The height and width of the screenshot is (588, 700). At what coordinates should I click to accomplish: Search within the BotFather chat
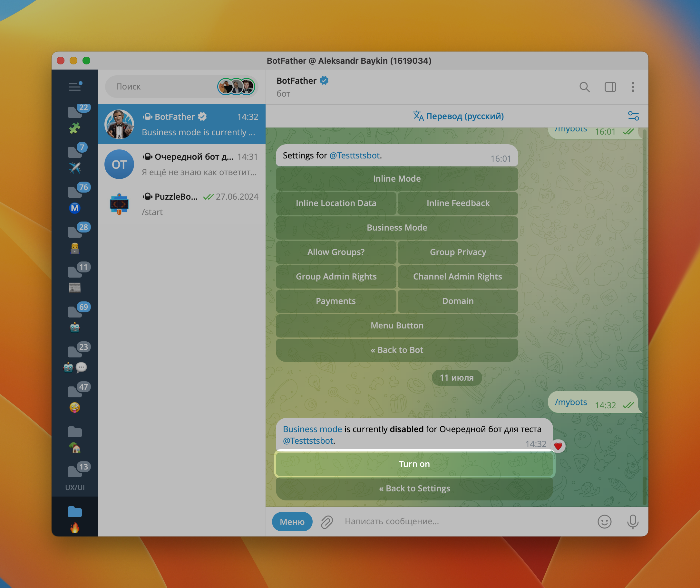584,87
